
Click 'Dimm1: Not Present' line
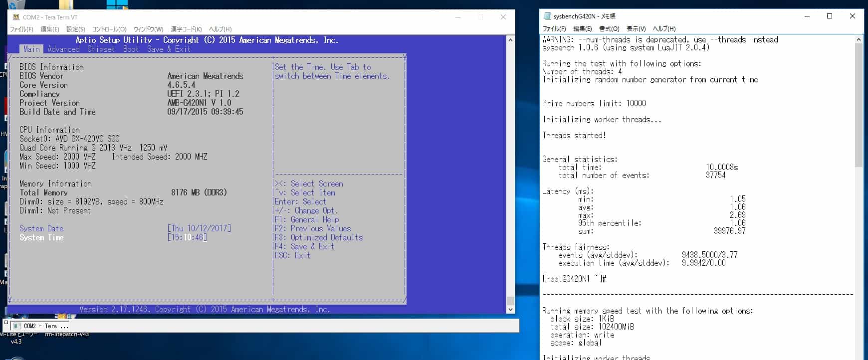tap(55, 210)
